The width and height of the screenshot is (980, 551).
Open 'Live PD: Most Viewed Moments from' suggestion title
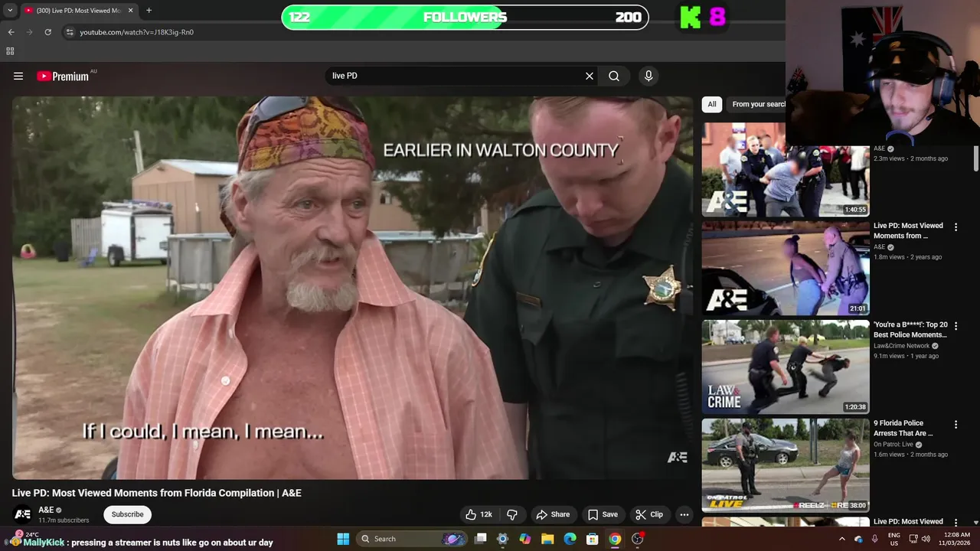tap(908, 230)
